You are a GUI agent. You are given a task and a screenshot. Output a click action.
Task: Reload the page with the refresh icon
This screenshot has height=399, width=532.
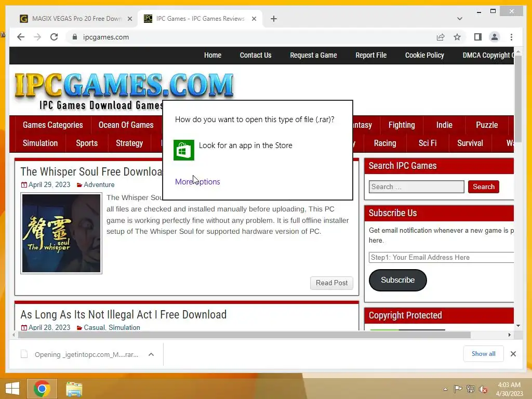tap(54, 37)
